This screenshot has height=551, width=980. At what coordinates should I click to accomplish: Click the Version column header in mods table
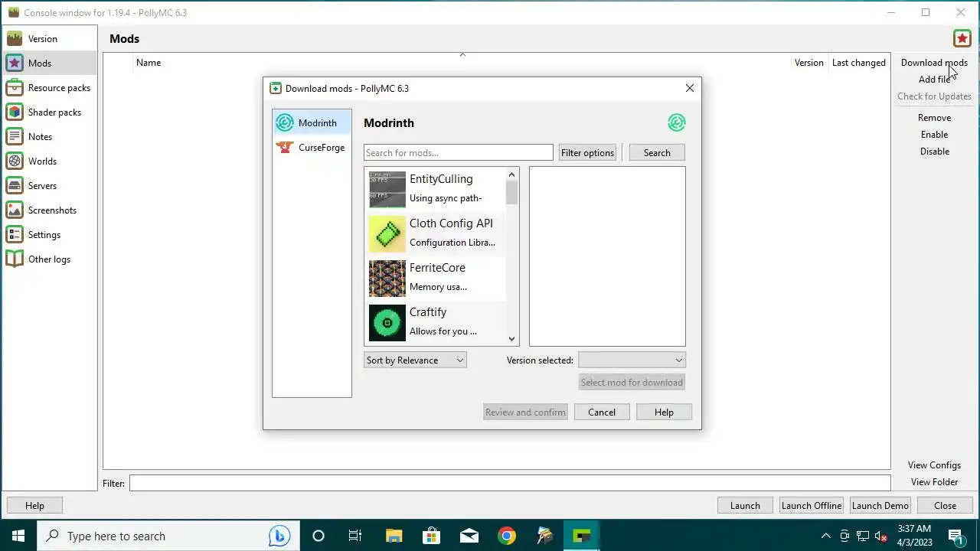pyautogui.click(x=808, y=63)
